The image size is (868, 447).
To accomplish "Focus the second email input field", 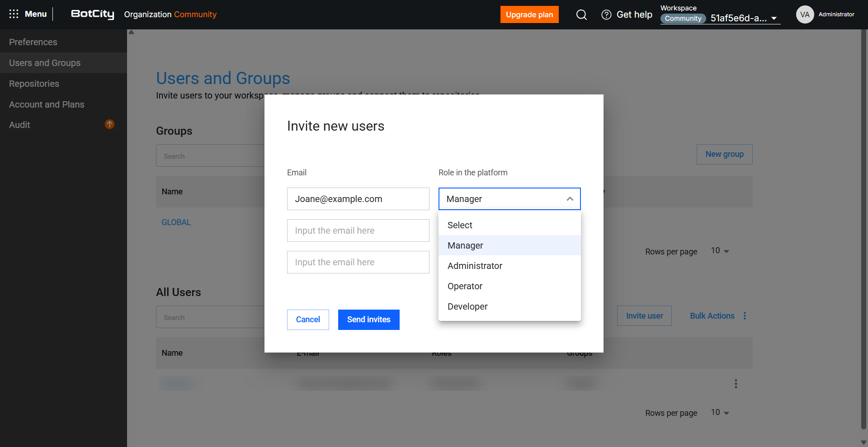I will (x=358, y=231).
